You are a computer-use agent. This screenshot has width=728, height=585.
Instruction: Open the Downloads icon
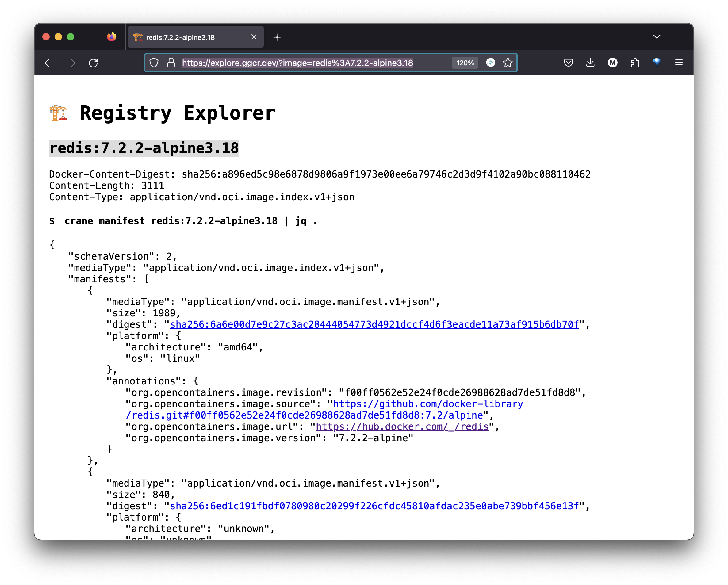[591, 63]
